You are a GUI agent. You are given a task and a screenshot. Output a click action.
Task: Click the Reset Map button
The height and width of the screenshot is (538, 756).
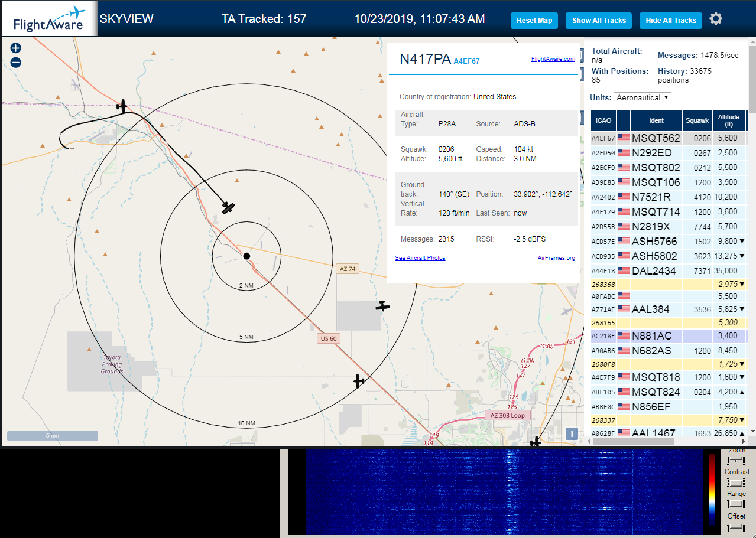[534, 21]
